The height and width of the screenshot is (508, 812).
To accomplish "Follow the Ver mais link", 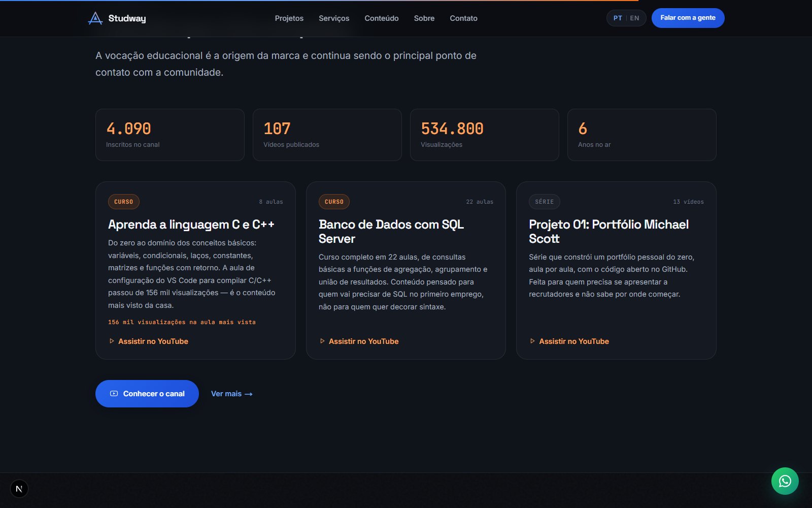I will [x=232, y=394].
